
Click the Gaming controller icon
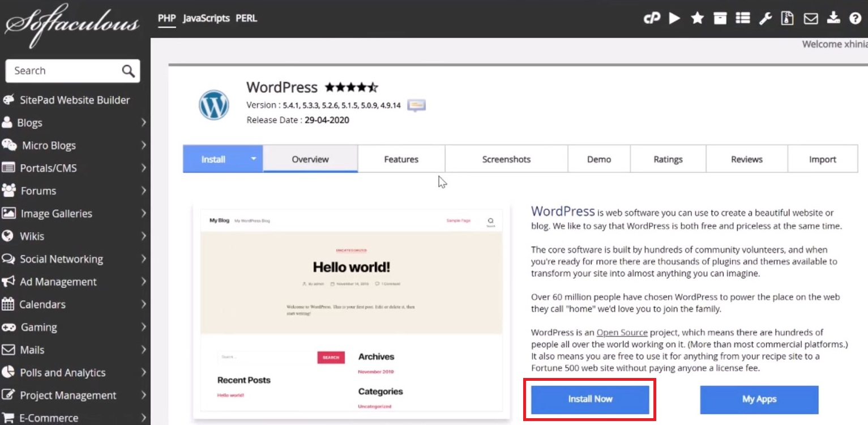point(8,327)
